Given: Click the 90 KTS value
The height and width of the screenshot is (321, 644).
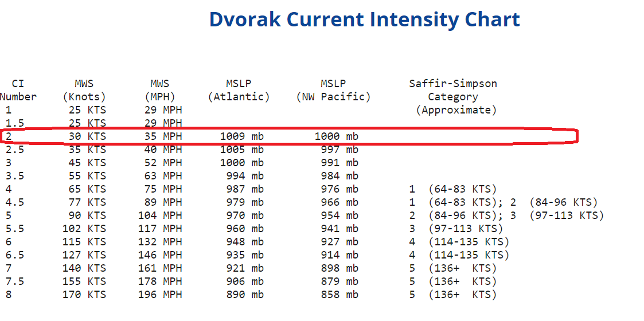Looking at the screenshot, I should point(87,216).
